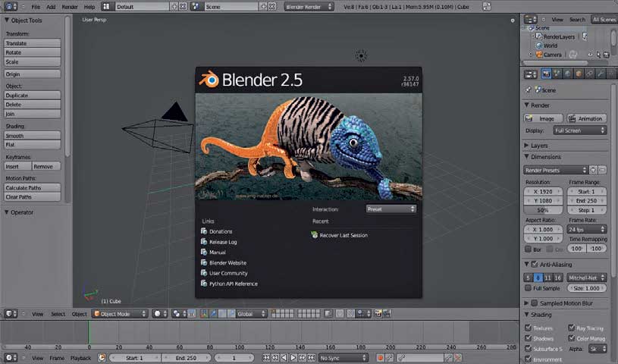Click the use preview range clock icon
The height and width of the screenshot is (364, 618).
pyautogui.click(x=102, y=358)
